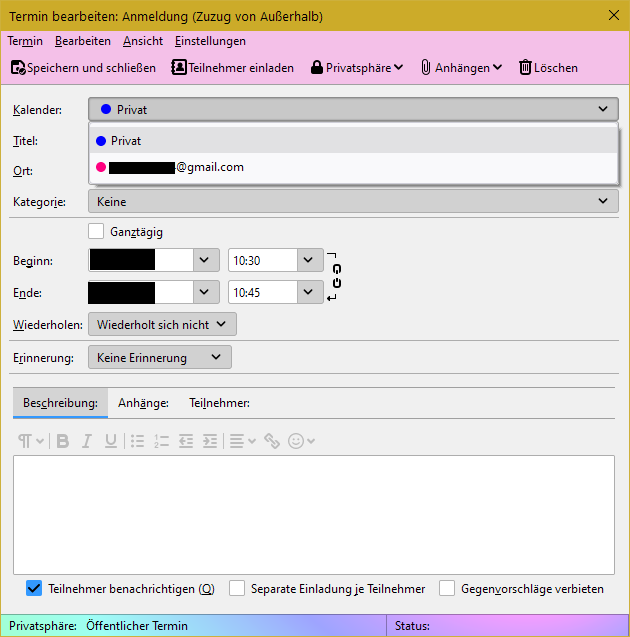
Task: Enable Gegenvorschläge verbieten checkbox
Action: click(x=447, y=588)
